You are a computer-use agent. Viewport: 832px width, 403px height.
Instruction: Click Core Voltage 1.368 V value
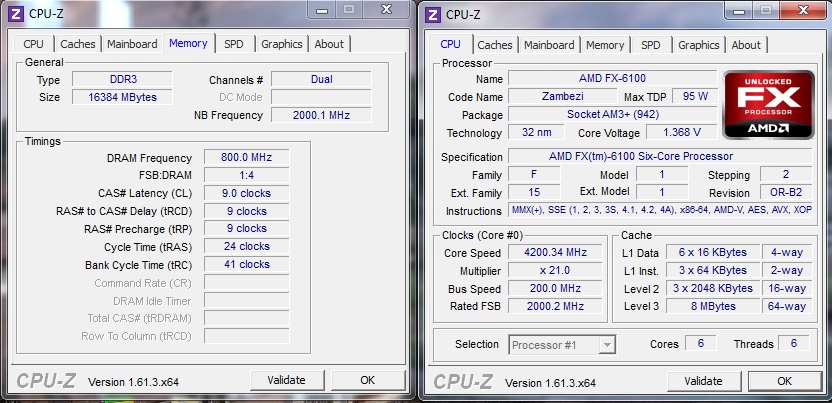(682, 133)
